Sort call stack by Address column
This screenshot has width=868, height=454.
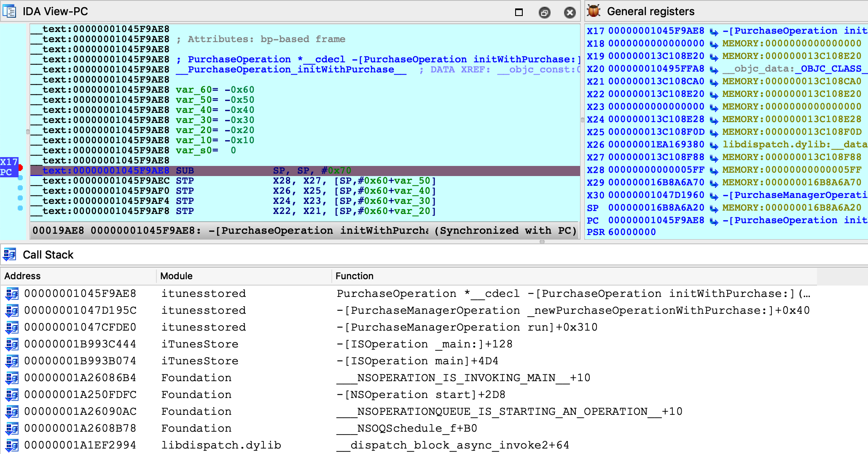pos(23,276)
